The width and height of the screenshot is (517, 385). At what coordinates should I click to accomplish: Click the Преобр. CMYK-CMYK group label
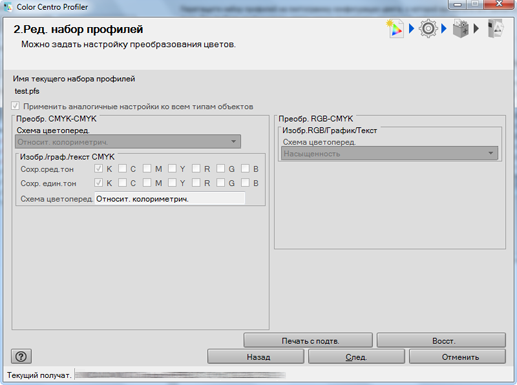(56, 119)
